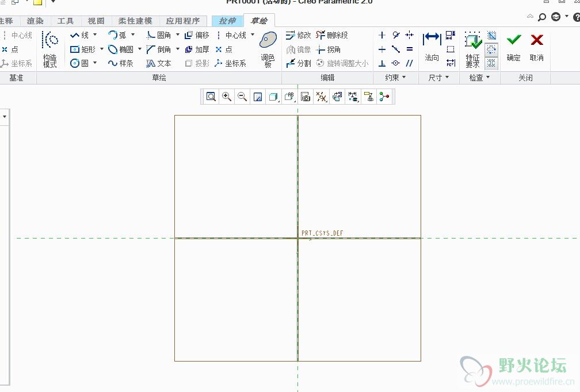Select the Arc (弧) tool
Image resolution: width=580 pixels, height=392 pixels.
[117, 35]
